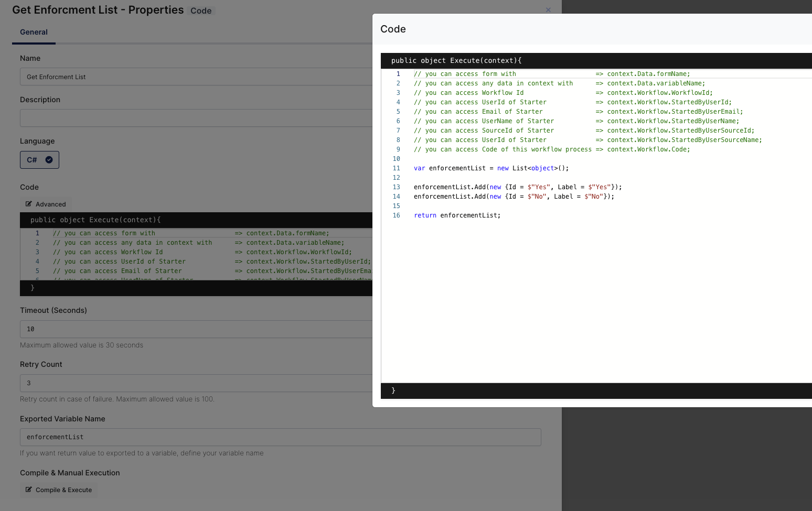Click empty line 15 in modal editor
Image resolution: width=812 pixels, height=511 pixels.
(525, 206)
